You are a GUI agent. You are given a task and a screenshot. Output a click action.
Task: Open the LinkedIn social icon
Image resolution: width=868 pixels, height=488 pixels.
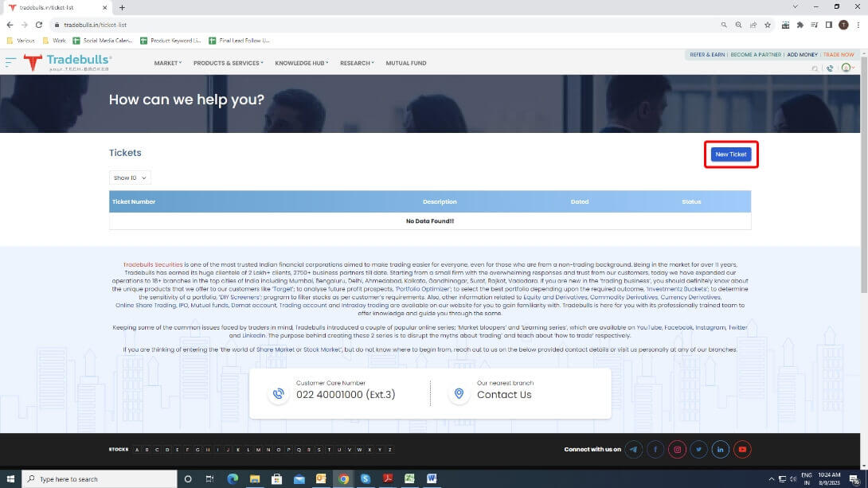tap(721, 449)
